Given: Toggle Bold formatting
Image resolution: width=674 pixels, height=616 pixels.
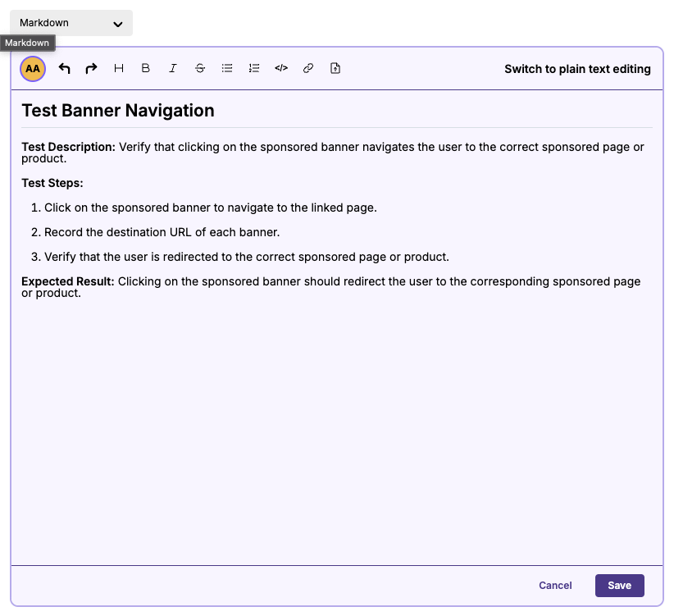Looking at the screenshot, I should coord(145,68).
